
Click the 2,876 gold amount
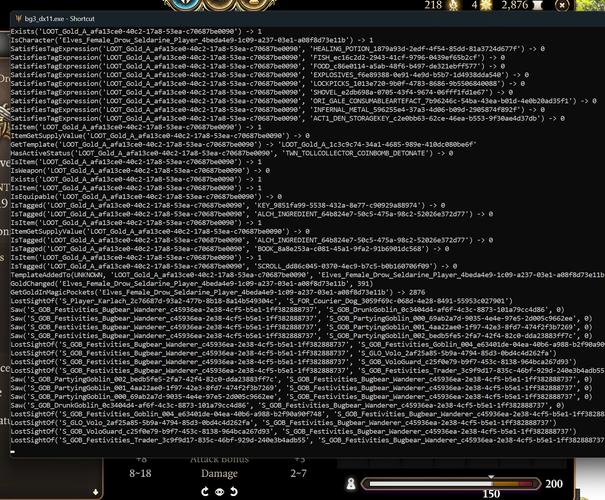click(514, 5)
